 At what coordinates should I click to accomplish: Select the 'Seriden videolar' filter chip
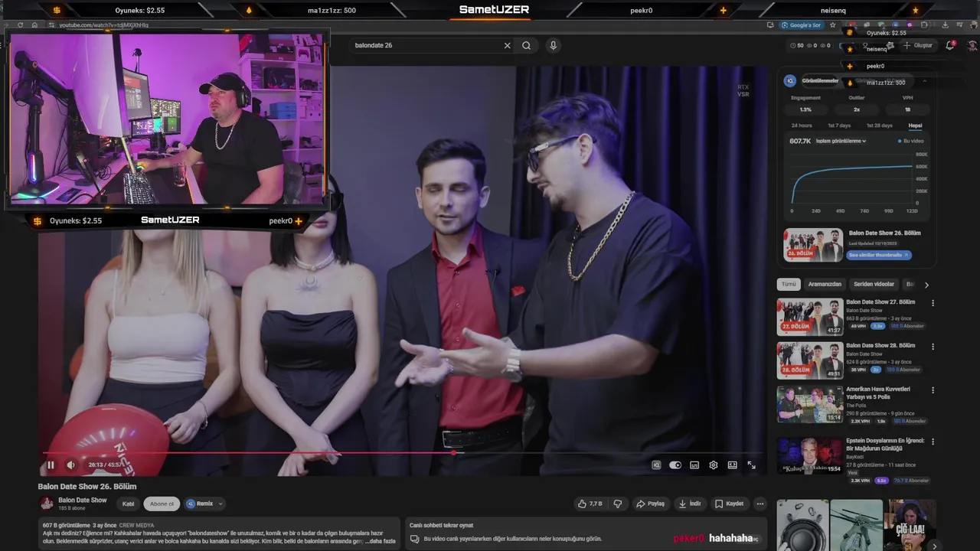874,284
